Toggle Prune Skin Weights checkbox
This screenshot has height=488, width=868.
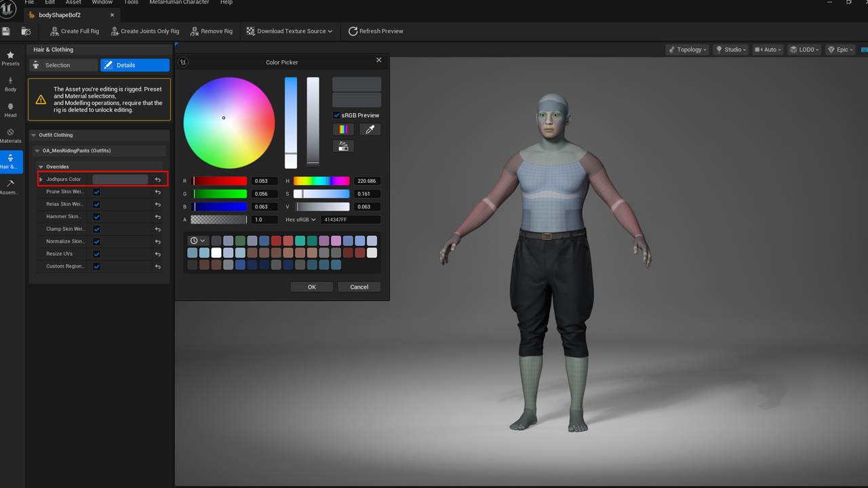tap(97, 192)
